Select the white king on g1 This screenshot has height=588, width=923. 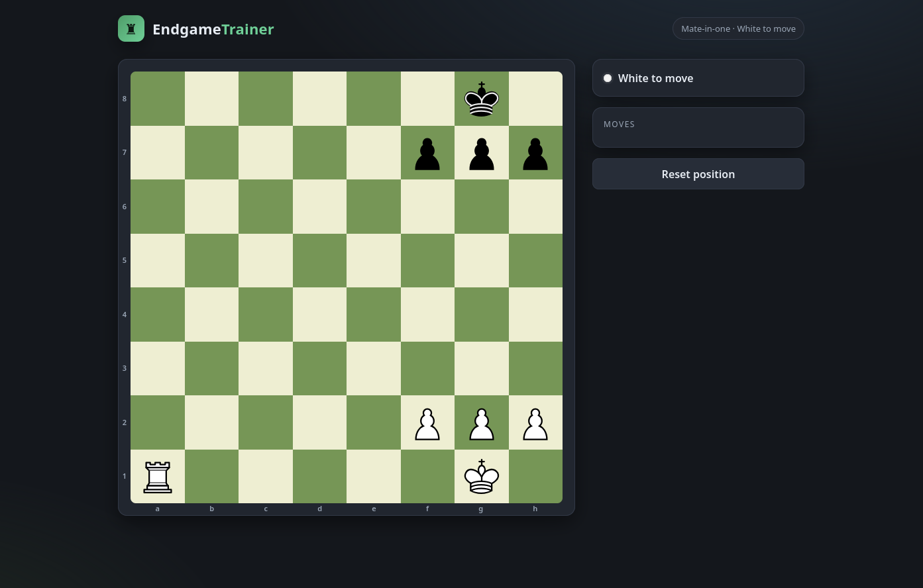(482, 477)
